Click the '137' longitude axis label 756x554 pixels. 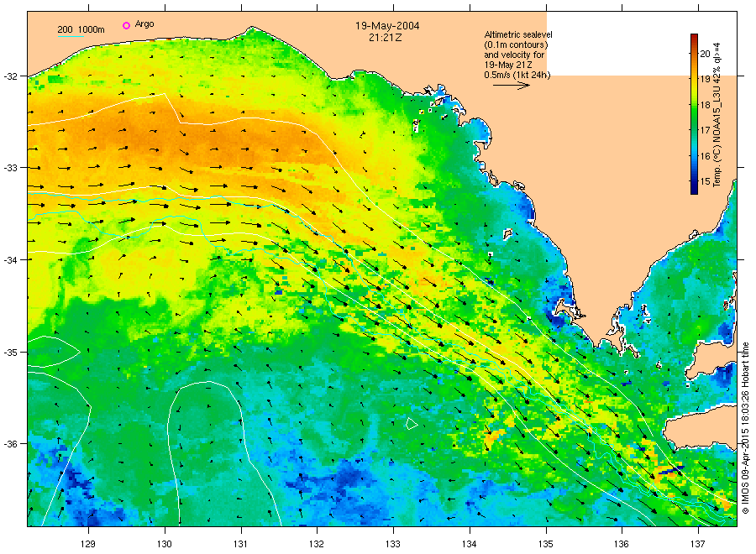click(697, 544)
